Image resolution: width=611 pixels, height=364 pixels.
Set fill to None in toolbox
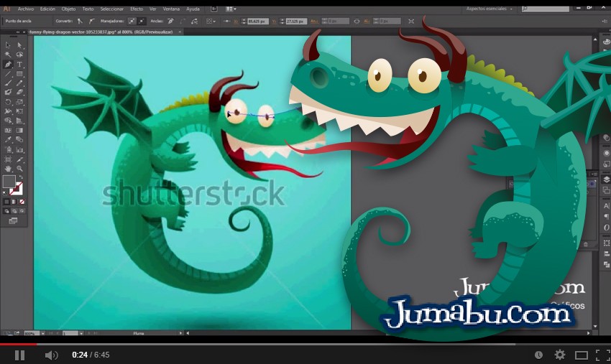22,202
